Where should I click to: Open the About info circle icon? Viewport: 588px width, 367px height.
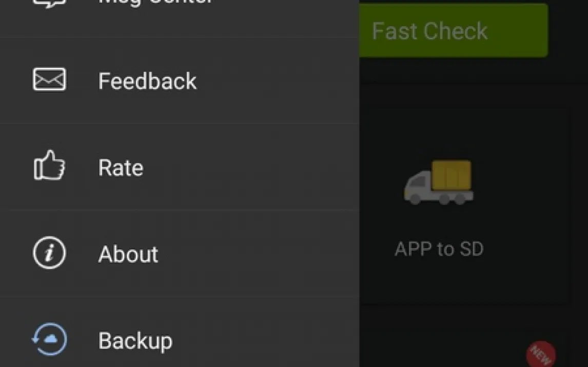pos(49,253)
